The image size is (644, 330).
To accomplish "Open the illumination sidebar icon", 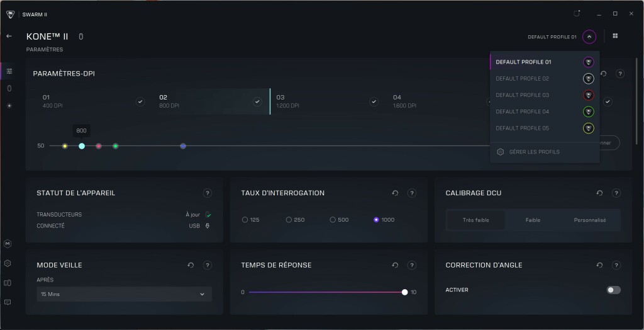I will (9, 106).
